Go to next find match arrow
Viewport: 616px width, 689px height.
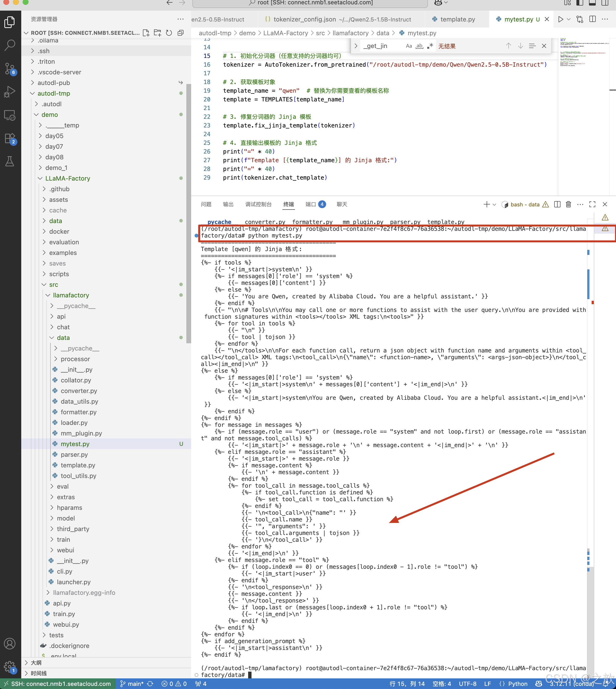[x=521, y=46]
